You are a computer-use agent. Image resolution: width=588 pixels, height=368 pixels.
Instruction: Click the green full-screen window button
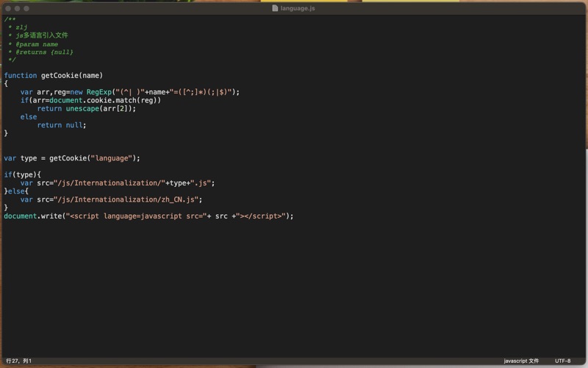click(x=26, y=8)
